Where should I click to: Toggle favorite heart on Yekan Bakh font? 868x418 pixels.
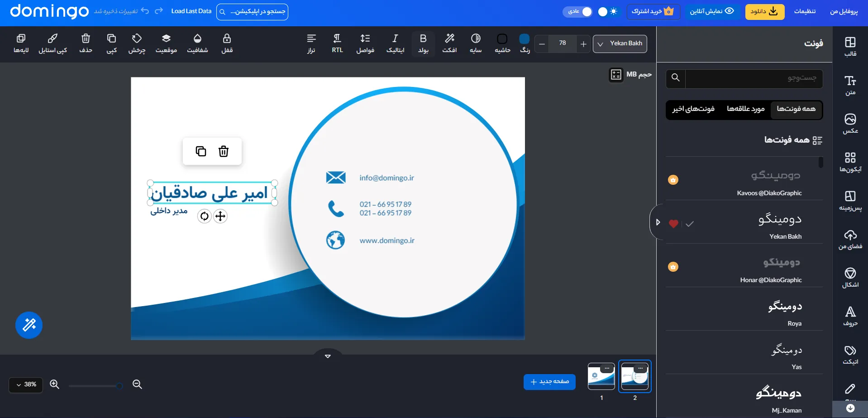pos(673,224)
